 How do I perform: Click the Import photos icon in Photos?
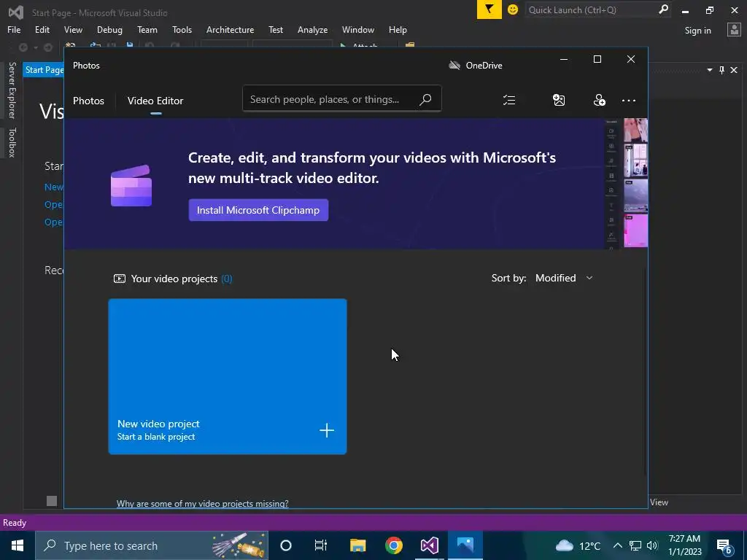(x=559, y=101)
